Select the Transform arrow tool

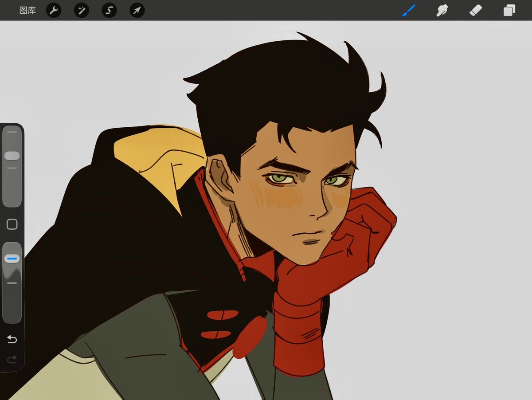point(137,10)
